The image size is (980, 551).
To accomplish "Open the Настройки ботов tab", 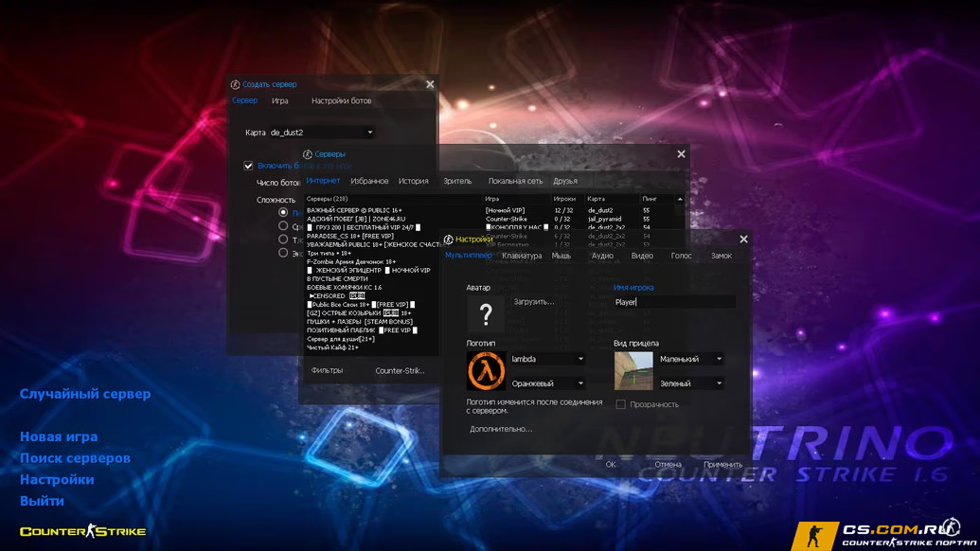I will pyautogui.click(x=341, y=100).
